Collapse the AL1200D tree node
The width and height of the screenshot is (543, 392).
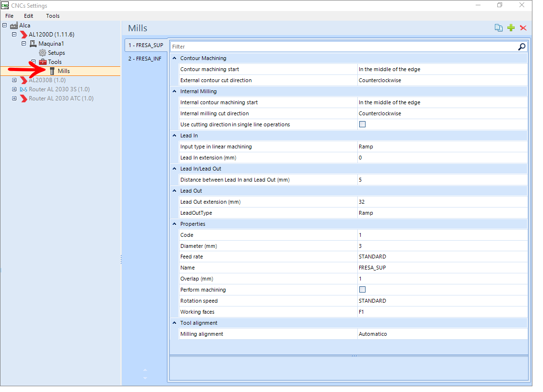click(x=14, y=34)
